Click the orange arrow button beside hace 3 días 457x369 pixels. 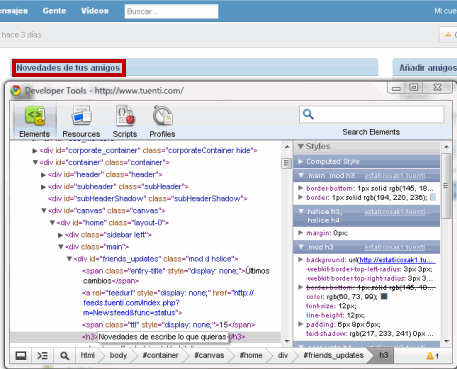click(448, 35)
